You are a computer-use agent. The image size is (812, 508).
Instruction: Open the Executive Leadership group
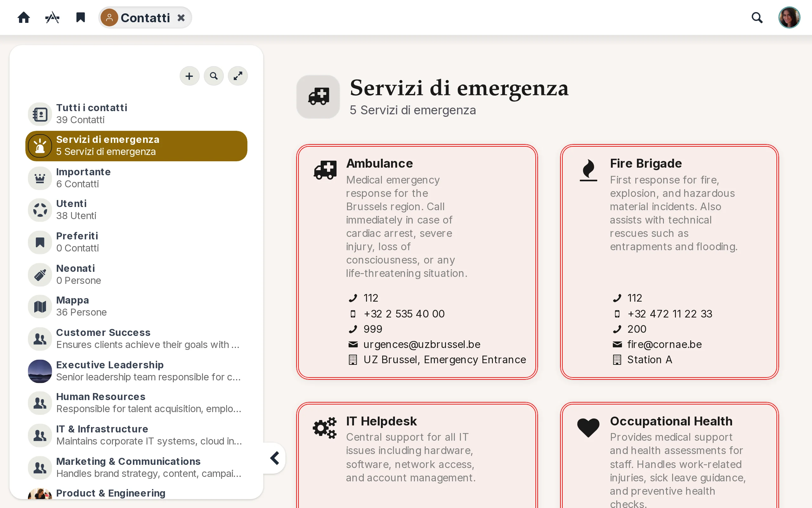(x=136, y=371)
